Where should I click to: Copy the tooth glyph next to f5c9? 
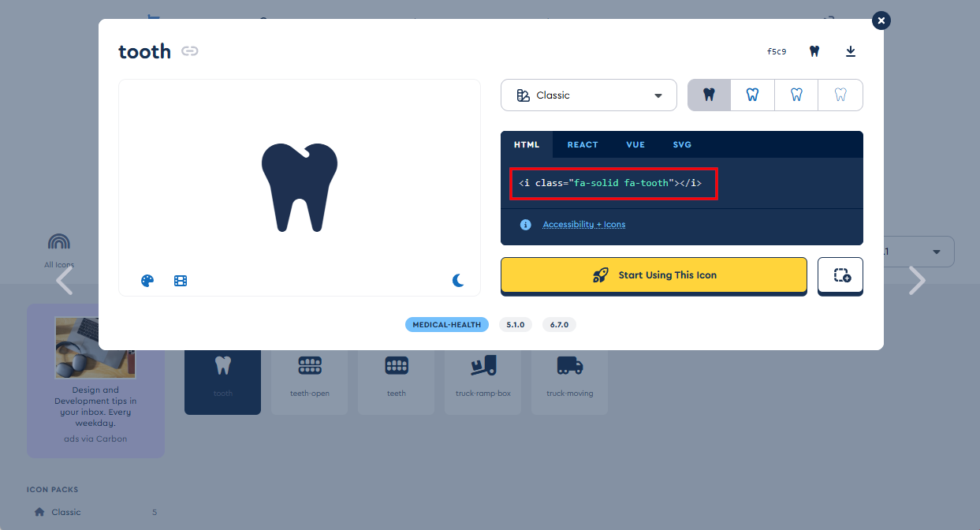[x=814, y=51]
